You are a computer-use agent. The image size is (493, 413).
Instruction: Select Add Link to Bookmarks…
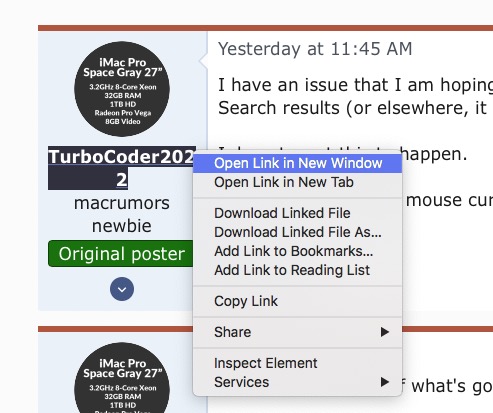point(297,251)
